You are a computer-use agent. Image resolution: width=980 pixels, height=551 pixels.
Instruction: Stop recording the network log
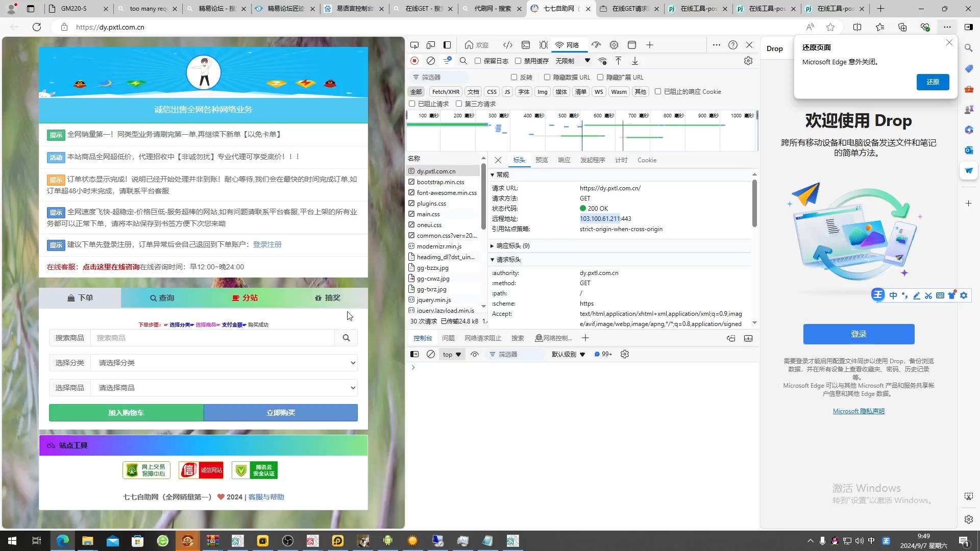414,61
